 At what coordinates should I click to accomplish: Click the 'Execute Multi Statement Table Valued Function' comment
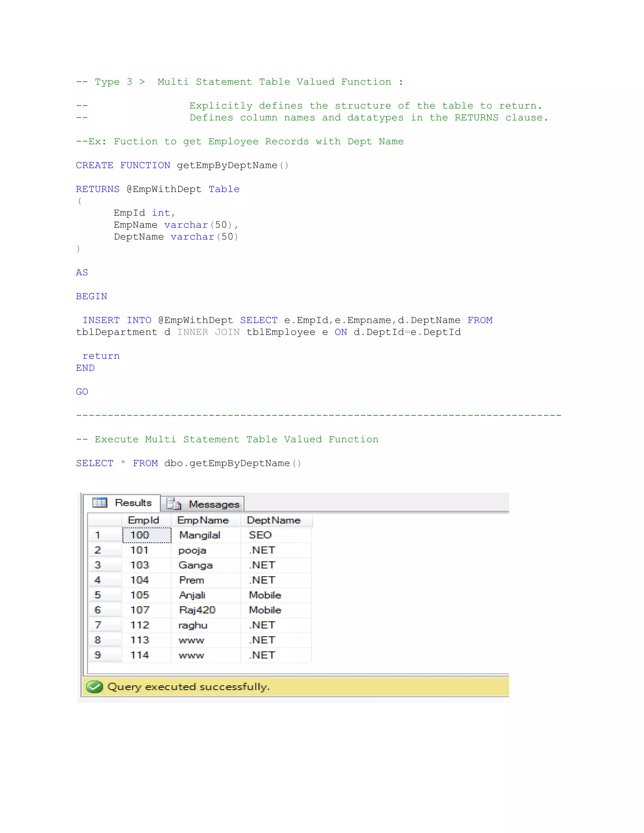coord(236,439)
